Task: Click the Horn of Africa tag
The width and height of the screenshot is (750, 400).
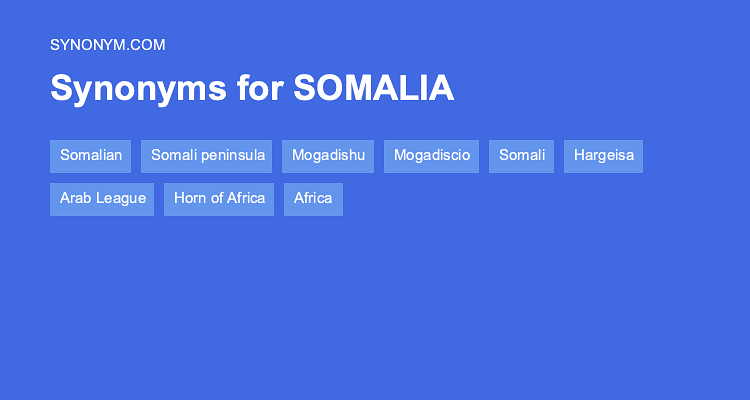Action: coord(219,198)
